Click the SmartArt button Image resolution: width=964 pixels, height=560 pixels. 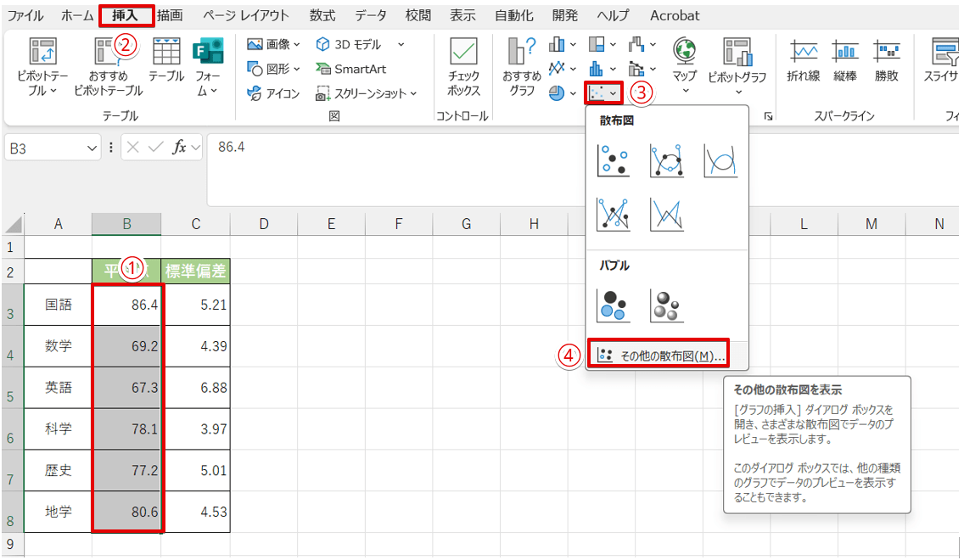coord(350,69)
